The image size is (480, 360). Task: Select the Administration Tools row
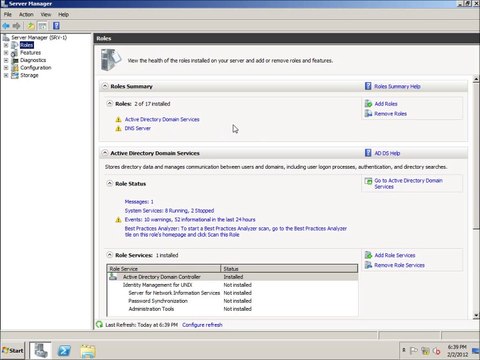pos(232,309)
